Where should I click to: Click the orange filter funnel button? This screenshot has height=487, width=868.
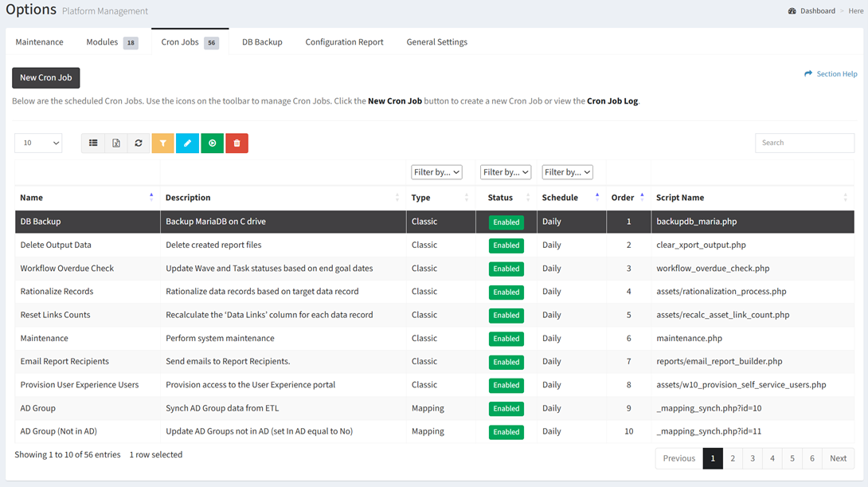tap(162, 143)
